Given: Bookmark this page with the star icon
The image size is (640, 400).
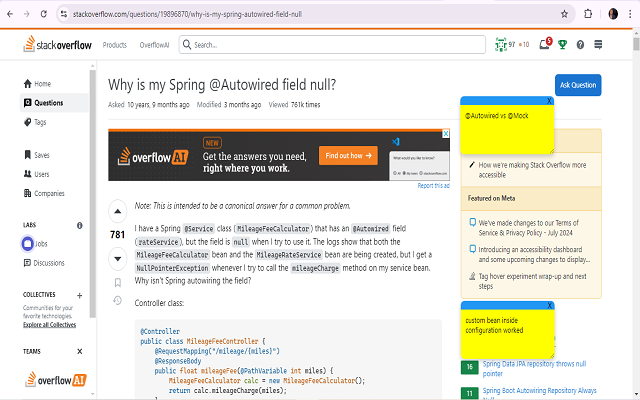Looking at the screenshot, I should 564,14.
